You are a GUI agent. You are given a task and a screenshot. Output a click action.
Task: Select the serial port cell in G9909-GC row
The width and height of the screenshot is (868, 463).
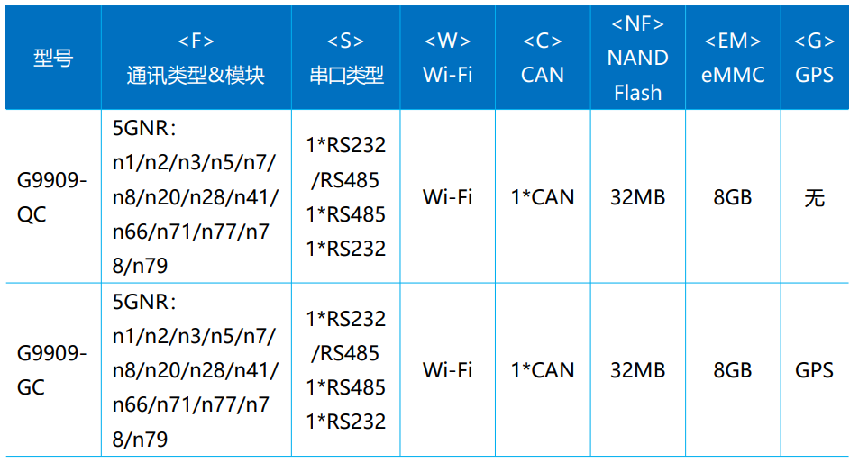(346, 370)
